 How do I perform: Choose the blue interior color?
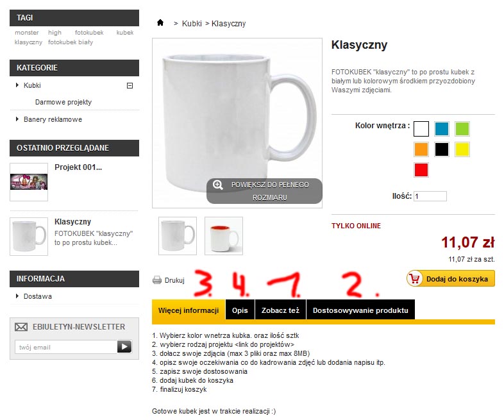coord(442,129)
